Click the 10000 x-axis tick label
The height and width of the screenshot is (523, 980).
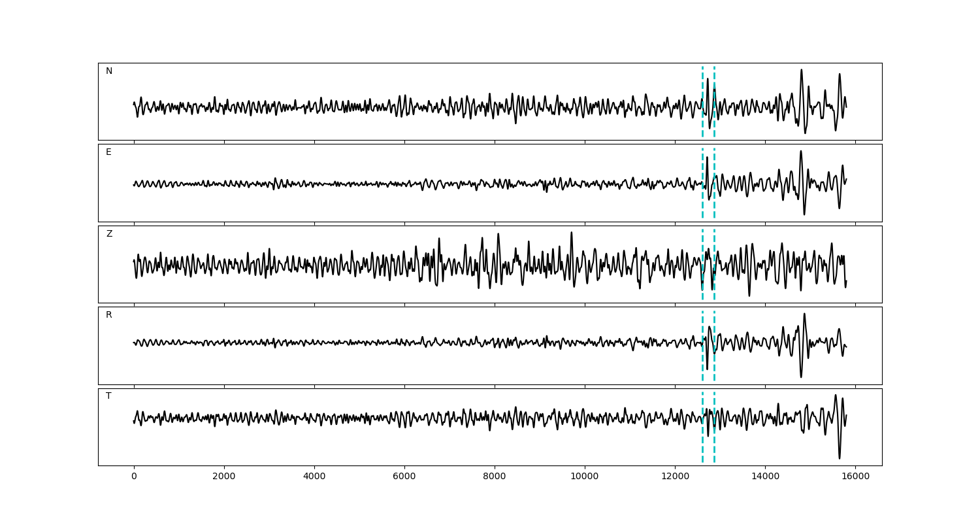click(585, 477)
